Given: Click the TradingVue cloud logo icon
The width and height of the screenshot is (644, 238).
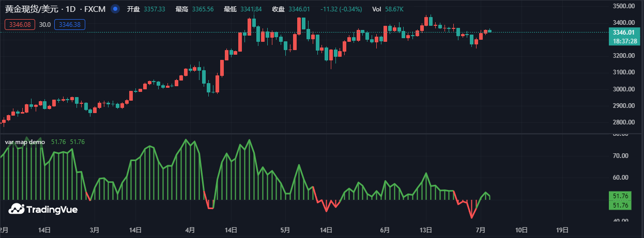Looking at the screenshot, I should [17, 209].
